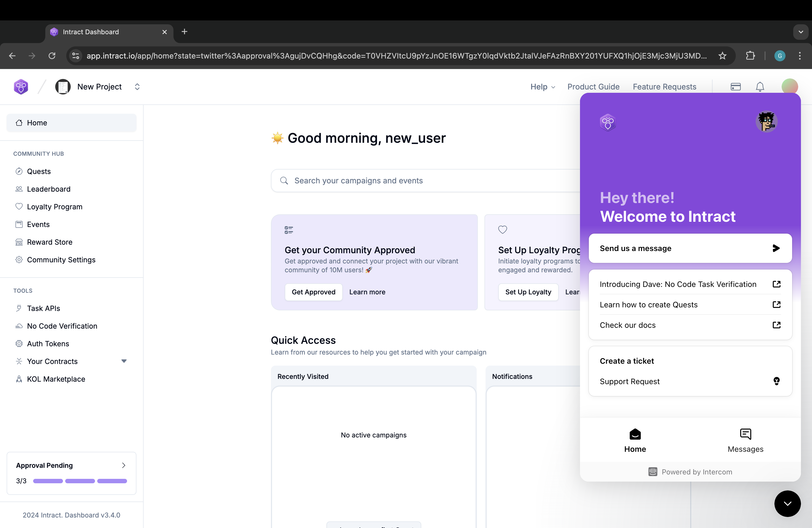The height and width of the screenshot is (528, 812).
Task: Click the 3/3 approval progress bar
Action: pos(80,481)
